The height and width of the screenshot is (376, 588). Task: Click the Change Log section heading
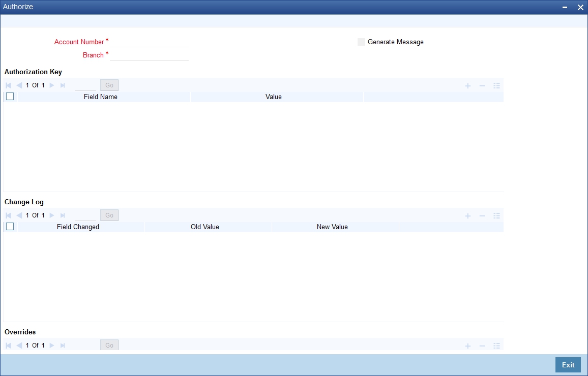pos(24,202)
